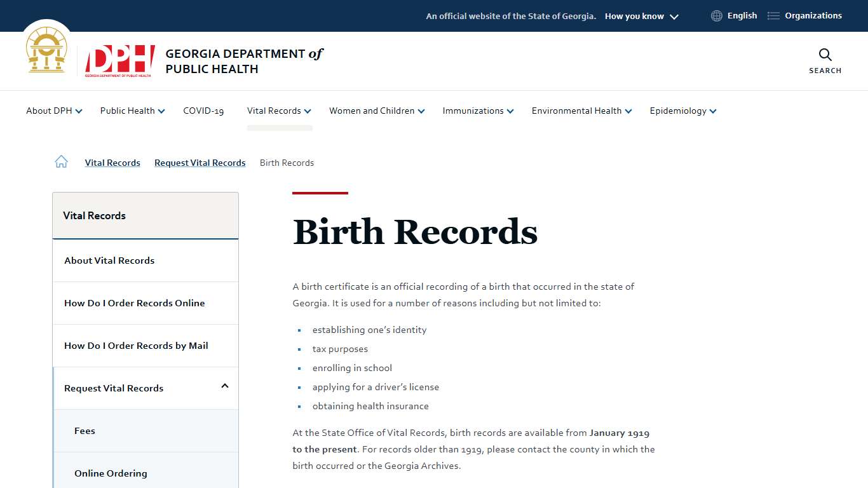Click the Georgia state seal emblem
Screen dimensions: 868x488
coord(46,49)
